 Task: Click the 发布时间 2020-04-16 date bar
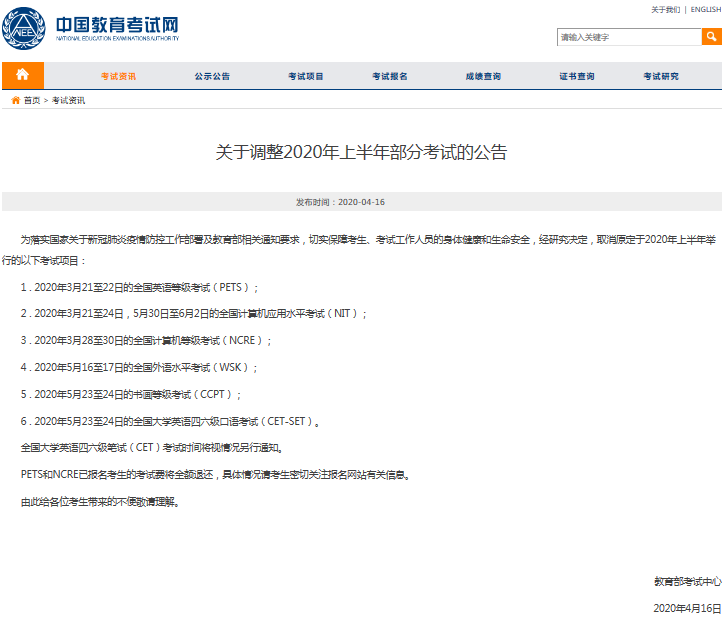(340, 201)
